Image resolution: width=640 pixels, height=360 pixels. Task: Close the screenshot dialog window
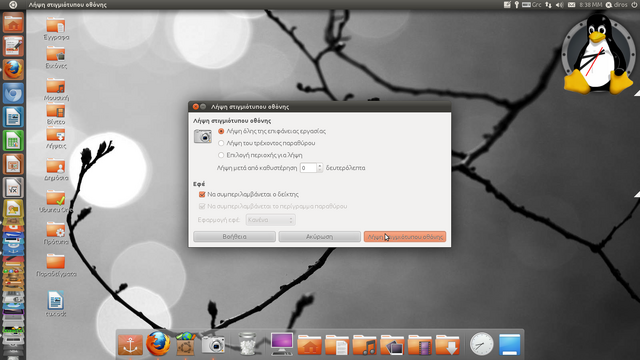click(x=196, y=107)
